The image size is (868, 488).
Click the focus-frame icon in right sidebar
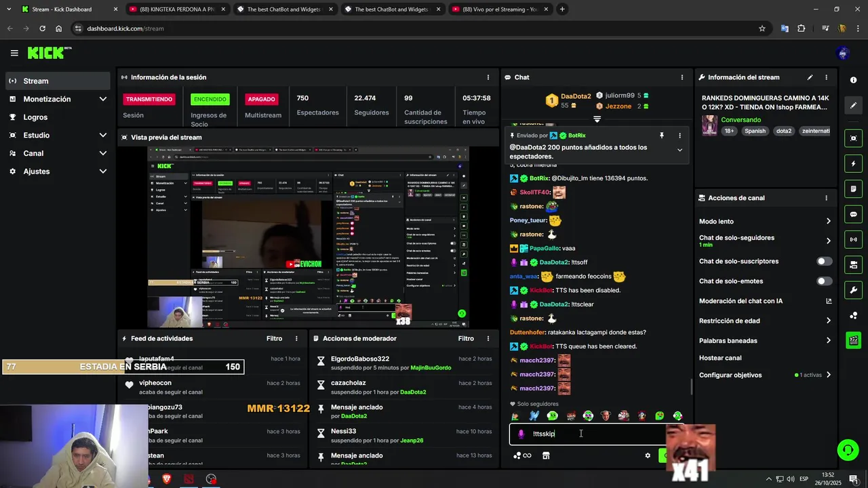point(853,138)
